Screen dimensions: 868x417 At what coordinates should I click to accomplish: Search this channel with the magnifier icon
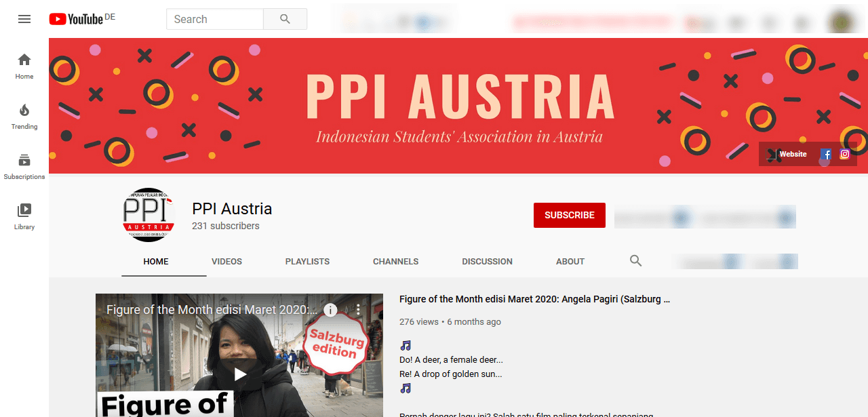[x=635, y=260]
